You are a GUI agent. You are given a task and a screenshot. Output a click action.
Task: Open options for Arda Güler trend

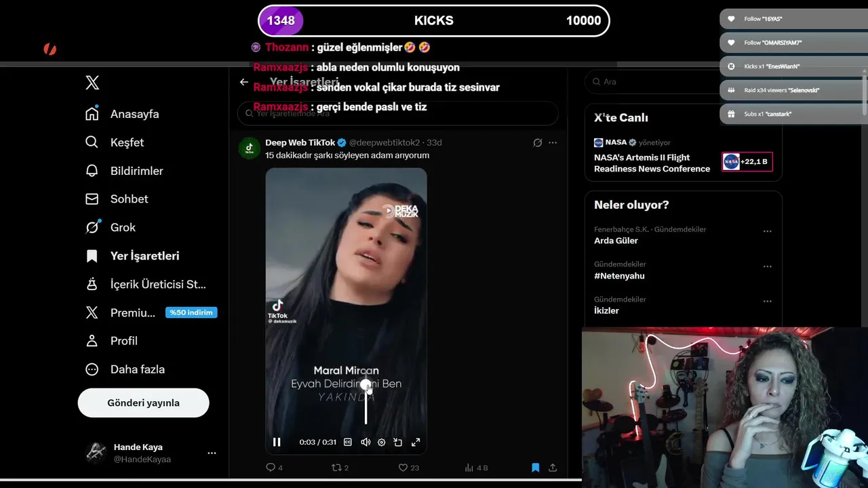[x=767, y=231]
